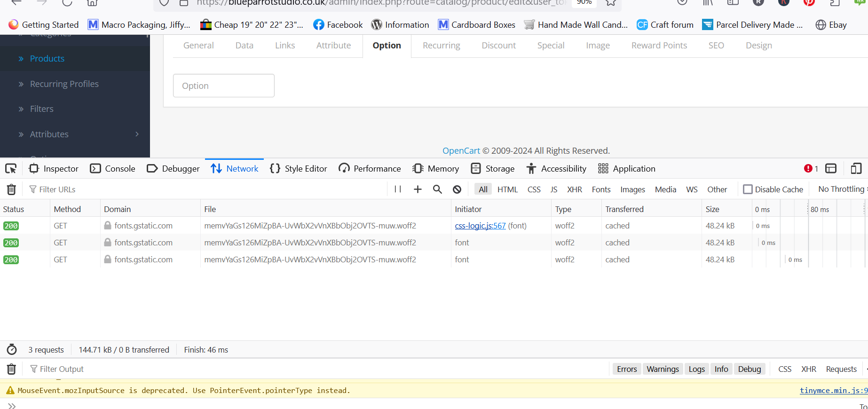Open the Getting Started Firefox bookmark

click(x=43, y=24)
